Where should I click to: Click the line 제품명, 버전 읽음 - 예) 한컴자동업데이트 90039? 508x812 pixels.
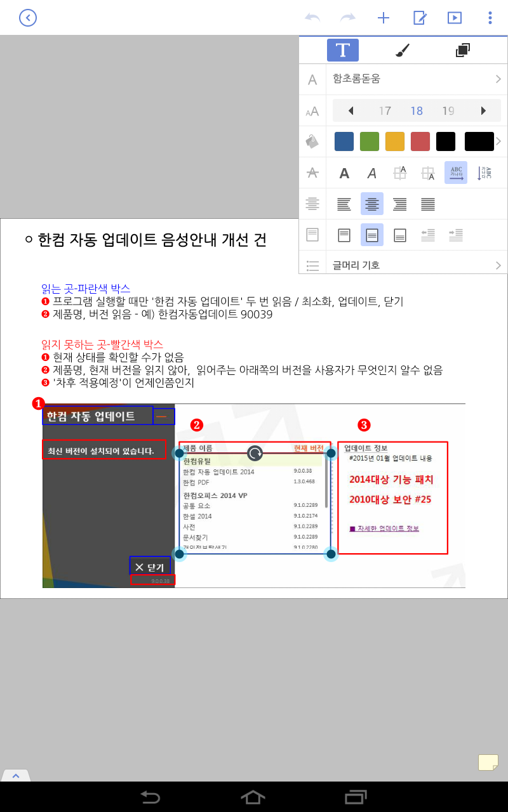tap(163, 314)
